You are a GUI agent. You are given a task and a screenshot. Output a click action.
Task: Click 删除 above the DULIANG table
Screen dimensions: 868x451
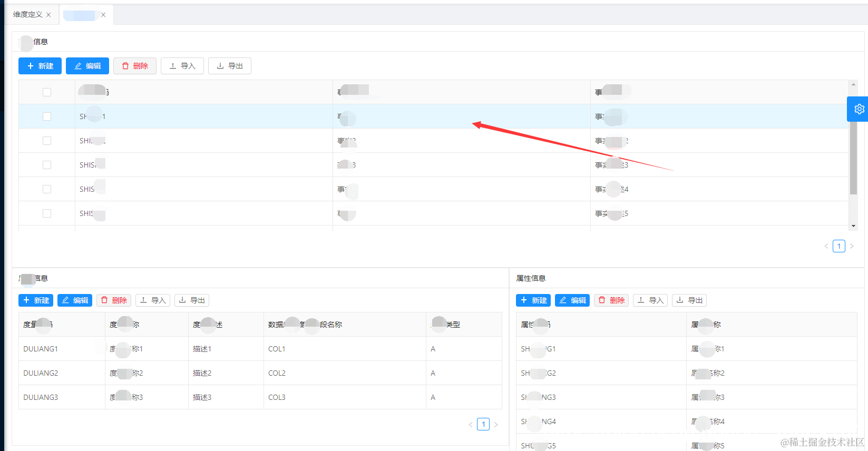(114, 300)
